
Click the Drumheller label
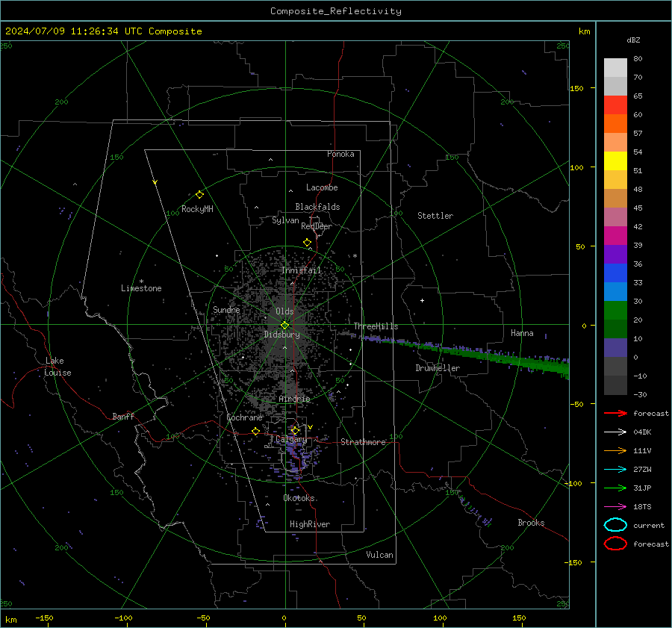pos(438,368)
